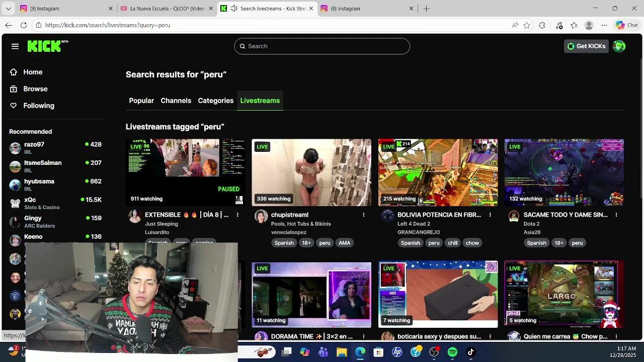Open razo97 recommended channel
The image size is (644, 362).
coord(55,148)
